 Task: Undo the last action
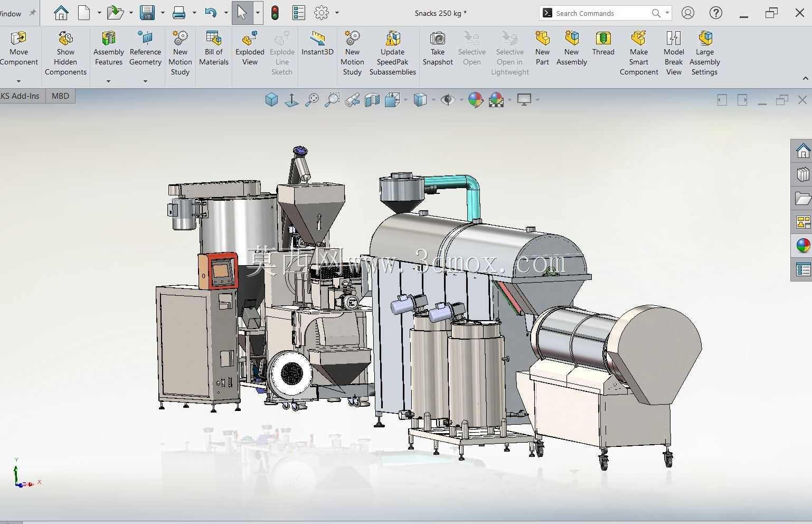[211, 13]
